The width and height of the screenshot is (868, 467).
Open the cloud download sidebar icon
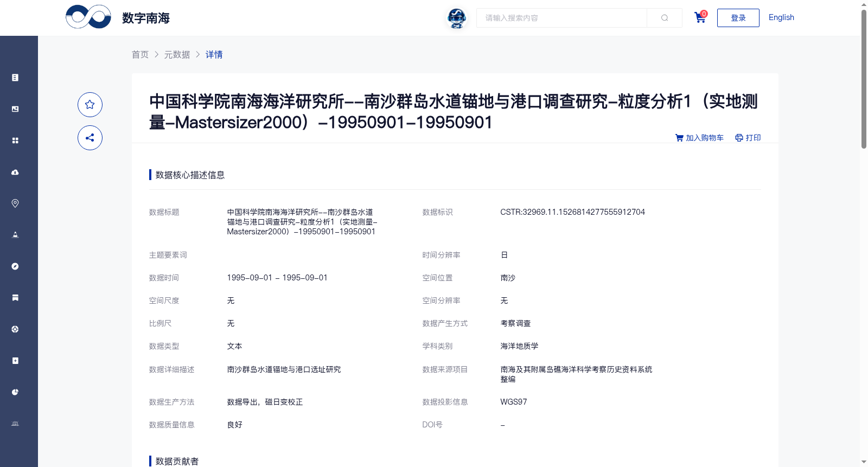[x=15, y=172]
